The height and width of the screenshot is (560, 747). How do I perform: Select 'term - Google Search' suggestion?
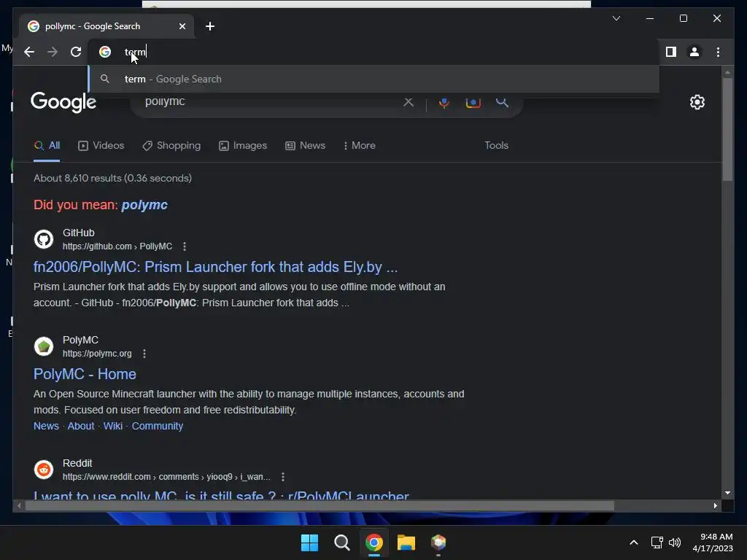pyautogui.click(x=374, y=79)
